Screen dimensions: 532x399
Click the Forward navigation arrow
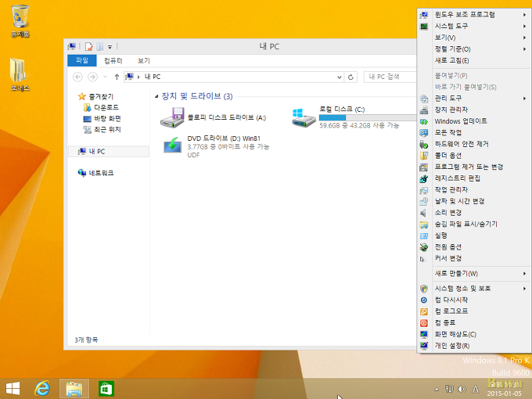(x=92, y=77)
